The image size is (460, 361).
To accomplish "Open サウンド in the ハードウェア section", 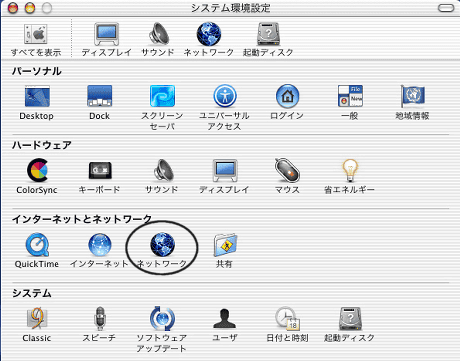I will (164, 170).
